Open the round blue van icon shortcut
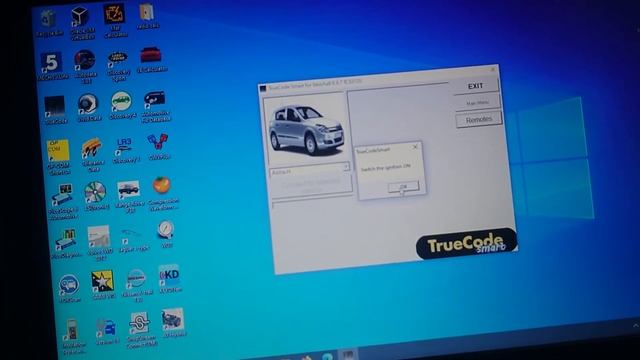The width and height of the screenshot is (640, 360). click(x=69, y=284)
